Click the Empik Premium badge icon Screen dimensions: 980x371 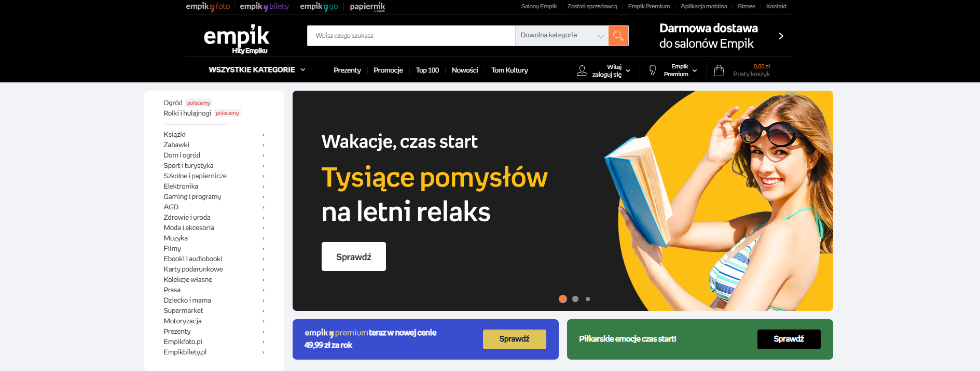tap(653, 70)
